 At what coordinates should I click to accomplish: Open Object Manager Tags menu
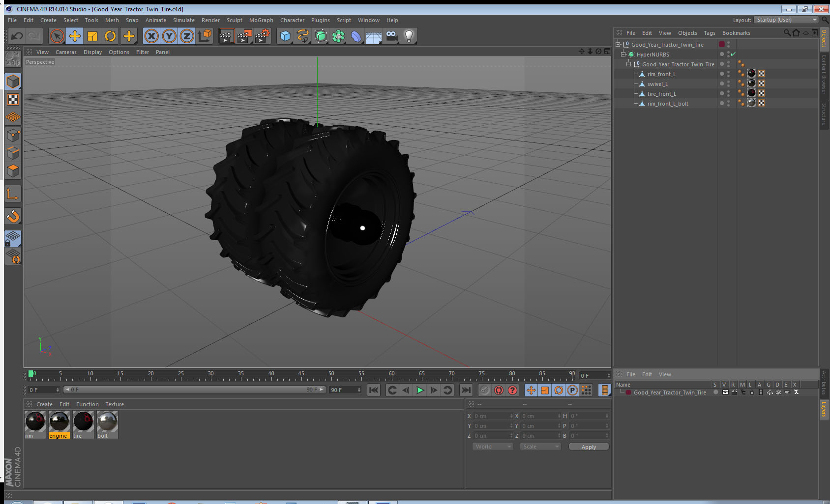click(x=710, y=33)
